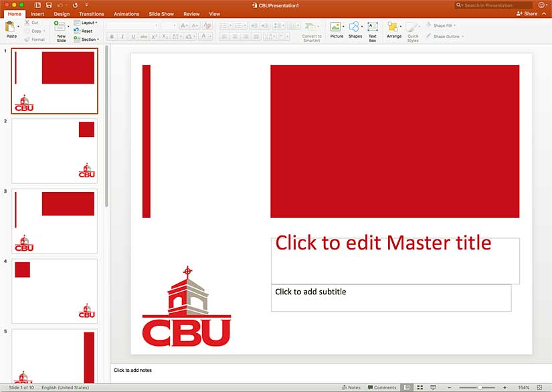This screenshot has width=552, height=392.
Task: Open the font name combo box
Action: click(132, 25)
